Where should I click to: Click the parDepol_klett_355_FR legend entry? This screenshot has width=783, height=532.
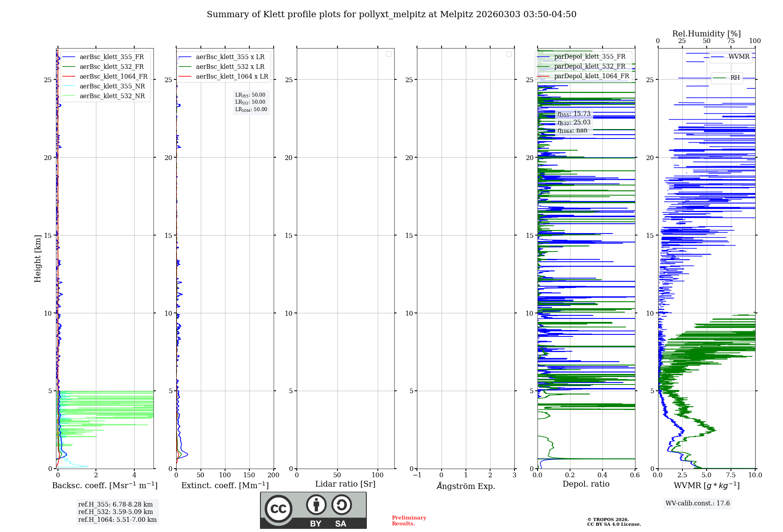(x=590, y=56)
